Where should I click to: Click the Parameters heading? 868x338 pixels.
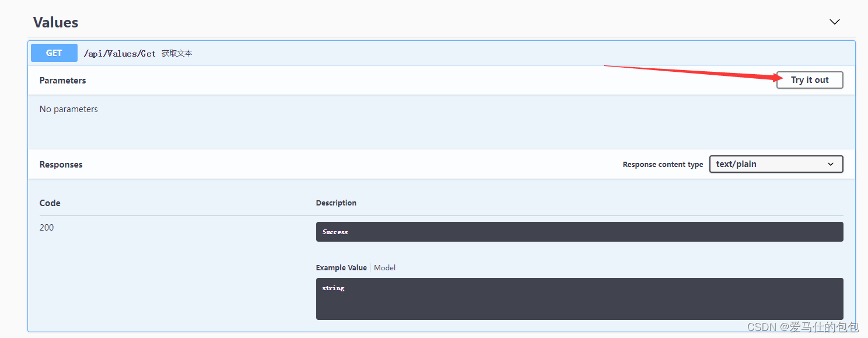click(62, 81)
